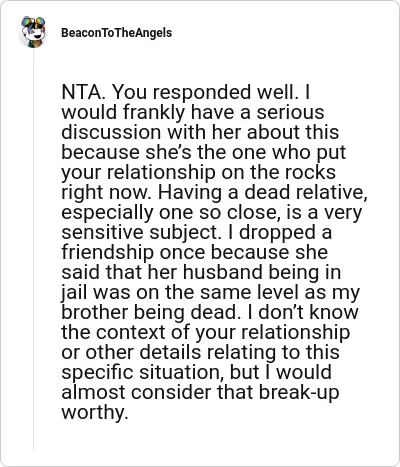Visit the BeaconToTheAngels username profile link

pos(117,33)
